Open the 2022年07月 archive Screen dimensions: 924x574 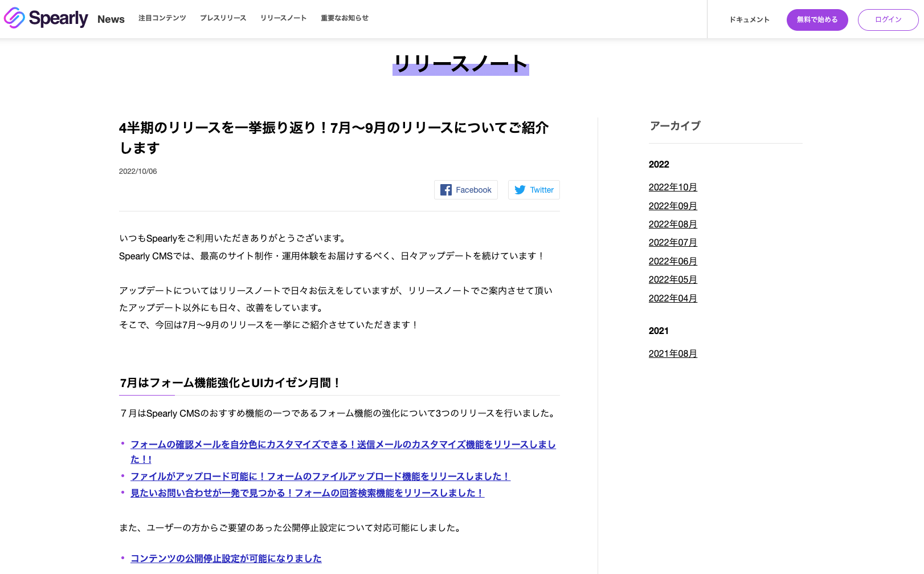point(673,243)
